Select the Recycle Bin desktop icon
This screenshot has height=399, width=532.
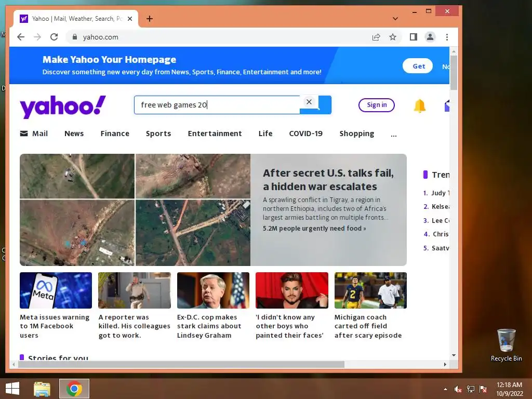click(x=506, y=345)
